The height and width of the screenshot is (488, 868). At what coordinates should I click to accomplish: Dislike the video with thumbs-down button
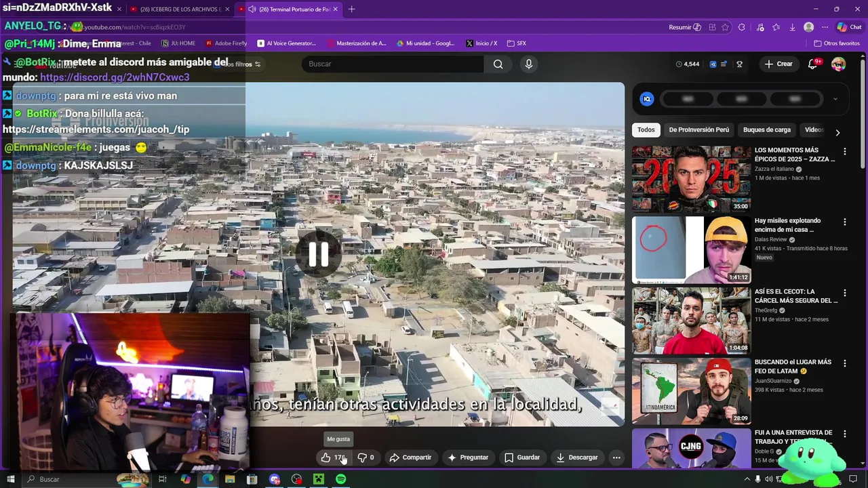pos(366,457)
